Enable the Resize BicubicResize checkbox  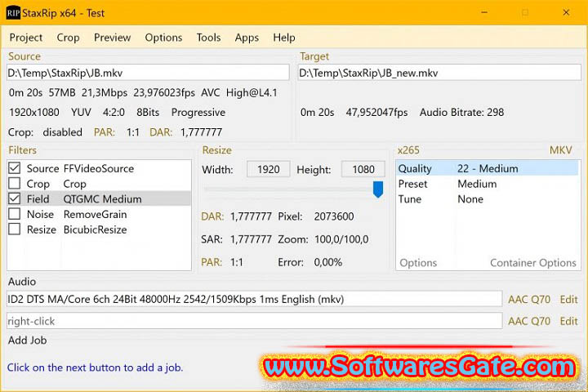(x=15, y=229)
